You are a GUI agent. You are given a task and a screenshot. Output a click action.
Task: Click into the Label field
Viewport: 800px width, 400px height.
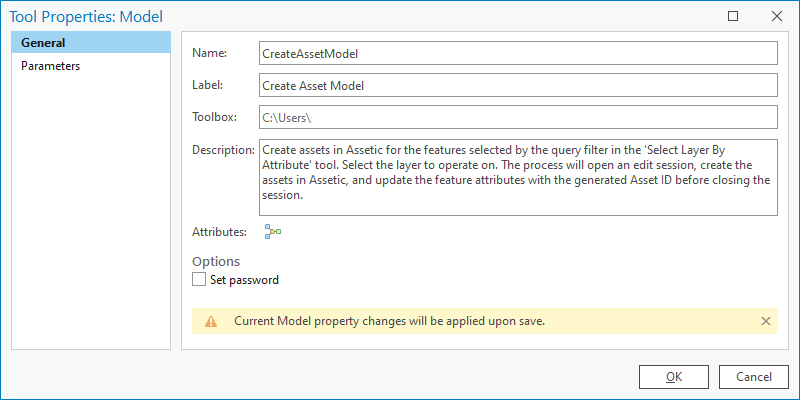[x=518, y=85]
